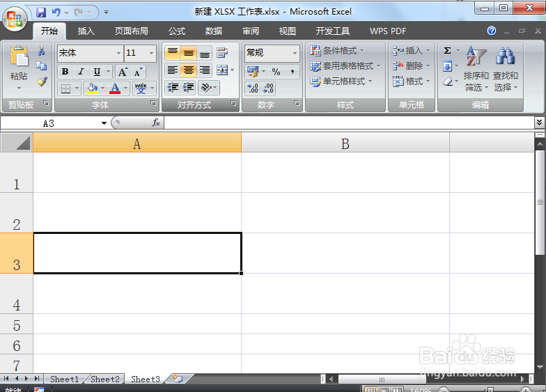Center text horizontally
Image resolution: width=546 pixels, height=392 pixels.
coord(188,70)
